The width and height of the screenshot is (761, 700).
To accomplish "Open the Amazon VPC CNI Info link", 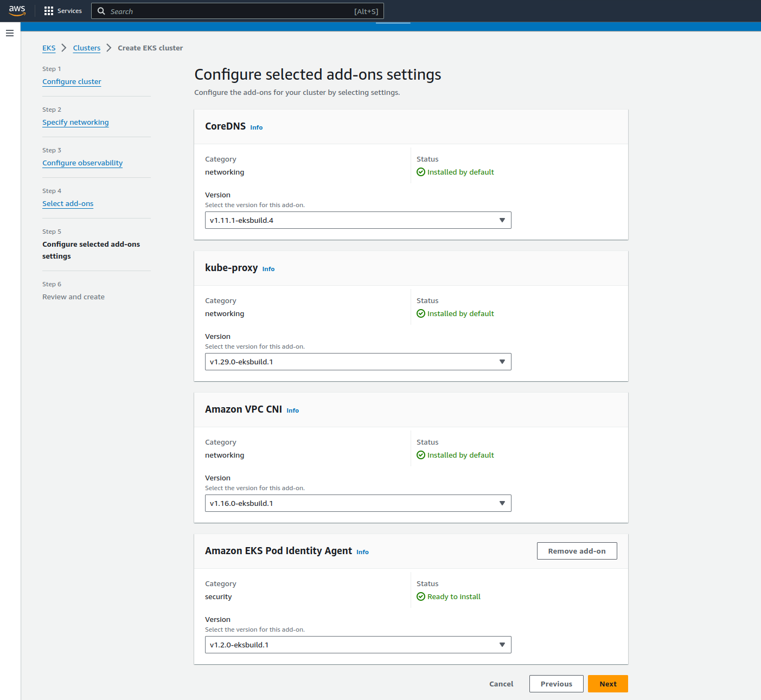I will tap(293, 410).
